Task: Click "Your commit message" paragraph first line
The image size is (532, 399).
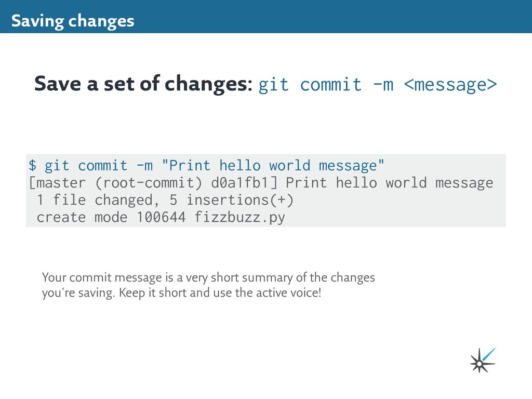Action: 208,277
